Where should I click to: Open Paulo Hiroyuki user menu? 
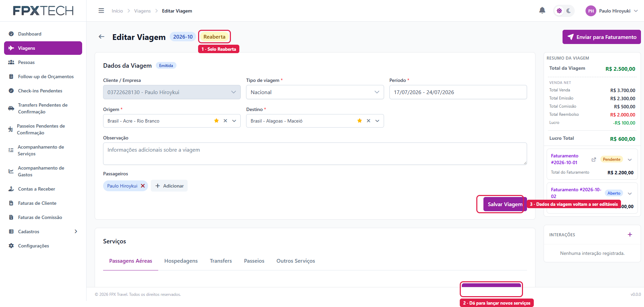click(612, 11)
